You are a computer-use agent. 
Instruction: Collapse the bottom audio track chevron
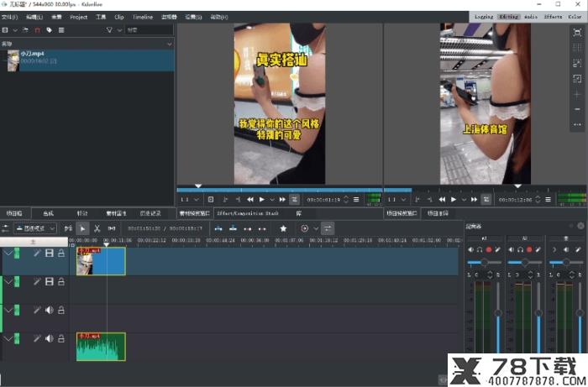pos(8,338)
